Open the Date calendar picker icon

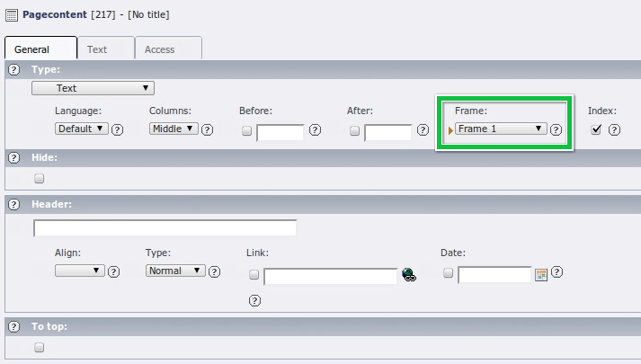[x=541, y=275]
